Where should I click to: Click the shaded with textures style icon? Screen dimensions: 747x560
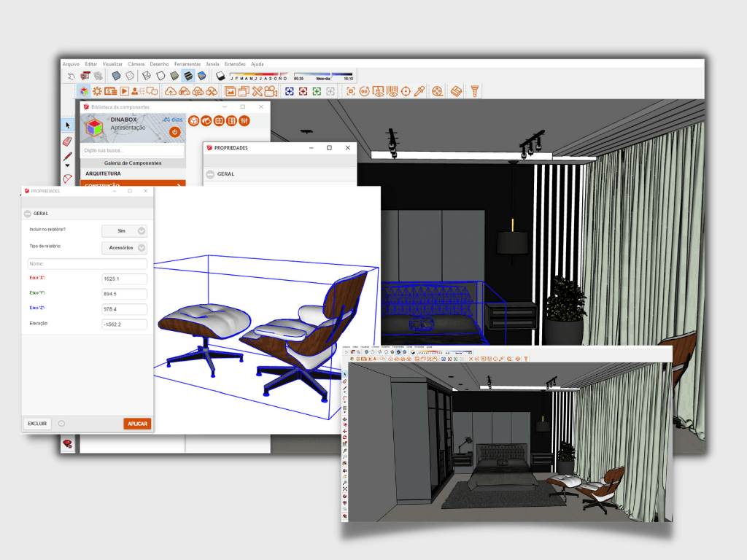(189, 76)
